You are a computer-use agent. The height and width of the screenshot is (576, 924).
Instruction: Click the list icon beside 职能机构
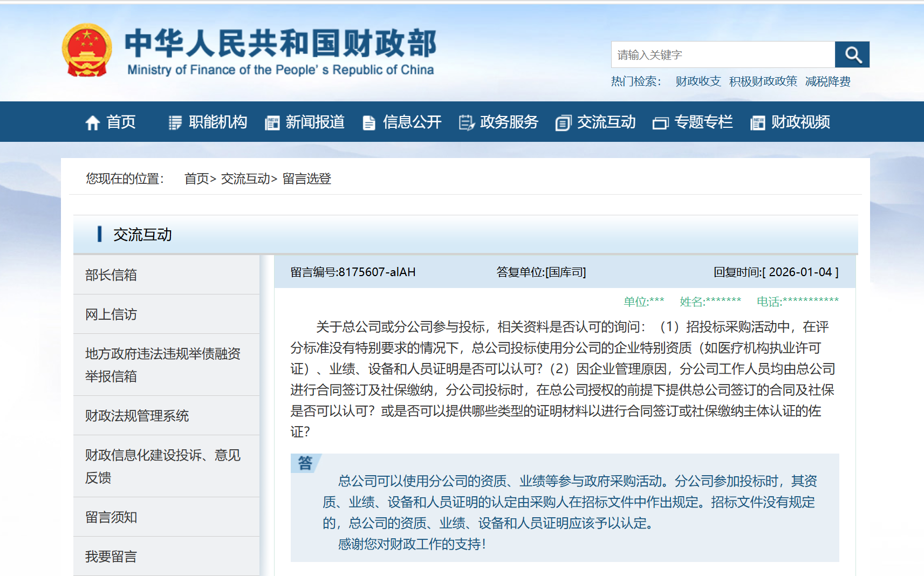[x=175, y=123]
